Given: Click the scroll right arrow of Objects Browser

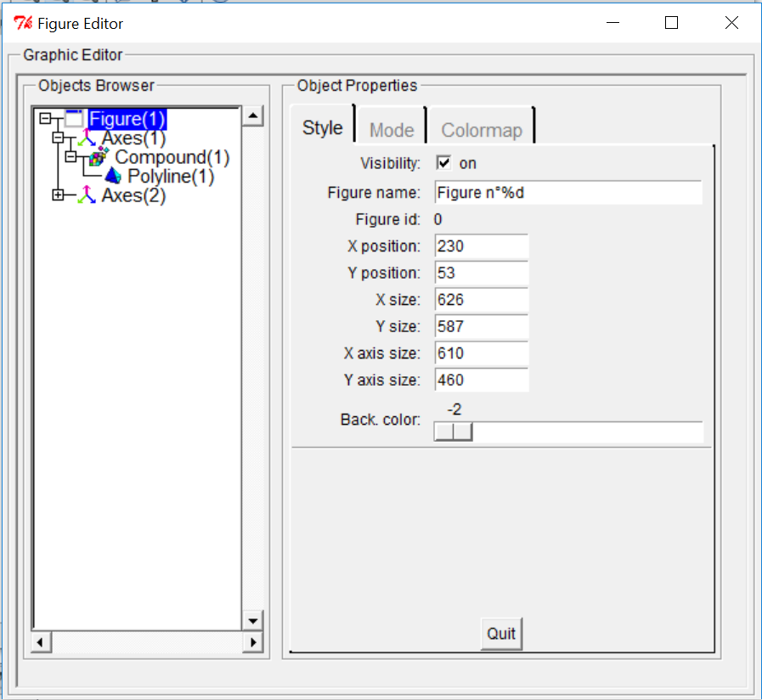Looking at the screenshot, I should click(252, 642).
